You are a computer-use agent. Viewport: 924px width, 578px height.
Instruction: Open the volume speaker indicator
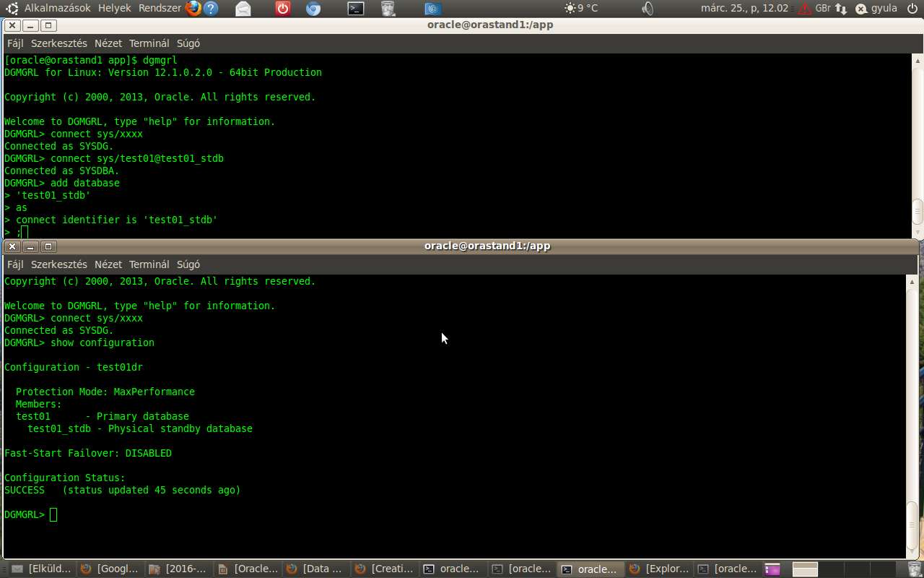click(648, 9)
